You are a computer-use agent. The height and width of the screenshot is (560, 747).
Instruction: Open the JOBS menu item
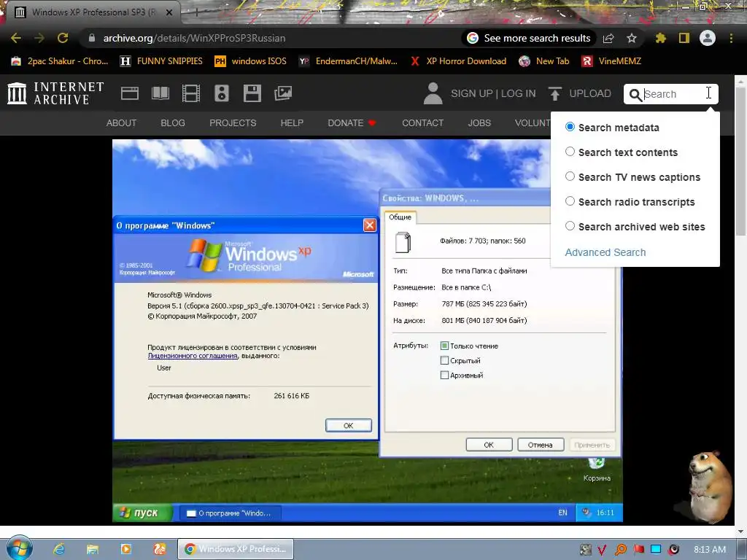pyautogui.click(x=479, y=122)
